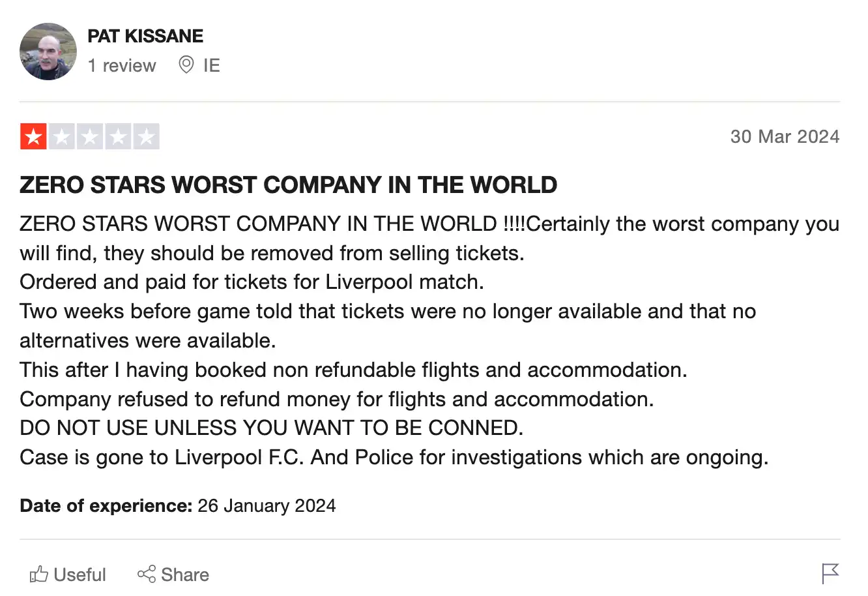The image size is (868, 596).
Task: Click the third star in the rating bar
Action: (90, 136)
